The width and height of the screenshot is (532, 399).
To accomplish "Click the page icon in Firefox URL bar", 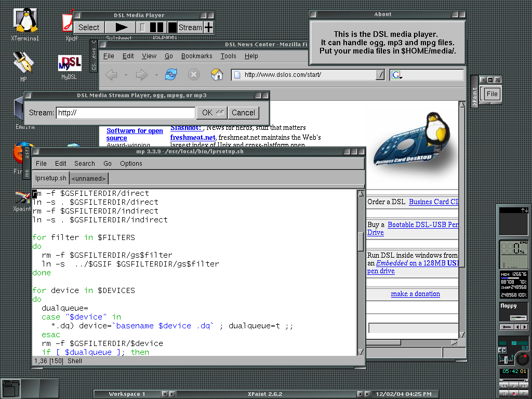I will pos(237,75).
